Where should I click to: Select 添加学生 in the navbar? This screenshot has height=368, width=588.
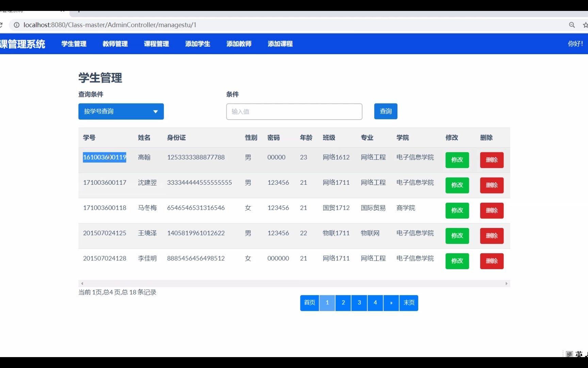(x=197, y=44)
